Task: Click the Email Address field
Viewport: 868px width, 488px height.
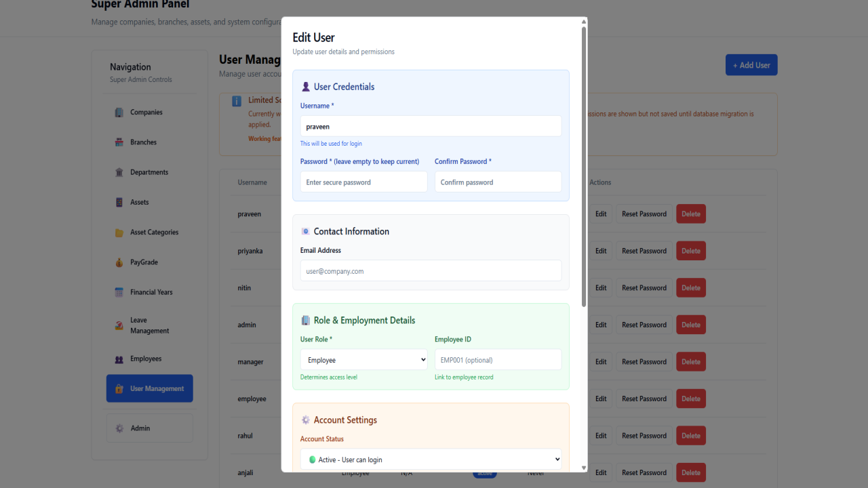Action: pyautogui.click(x=431, y=270)
